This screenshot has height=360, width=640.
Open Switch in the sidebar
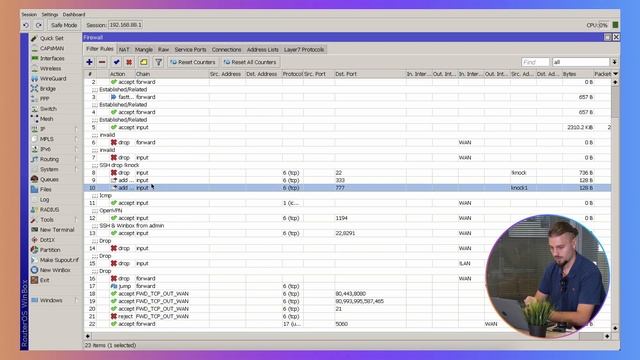[x=48, y=109]
